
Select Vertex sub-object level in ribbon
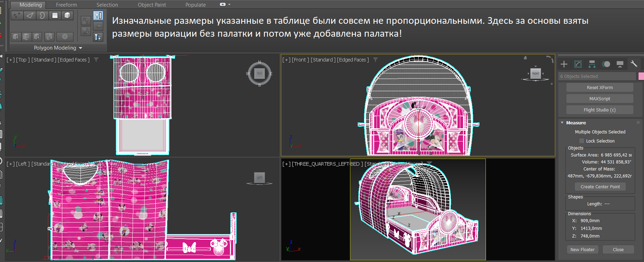[x=16, y=15]
